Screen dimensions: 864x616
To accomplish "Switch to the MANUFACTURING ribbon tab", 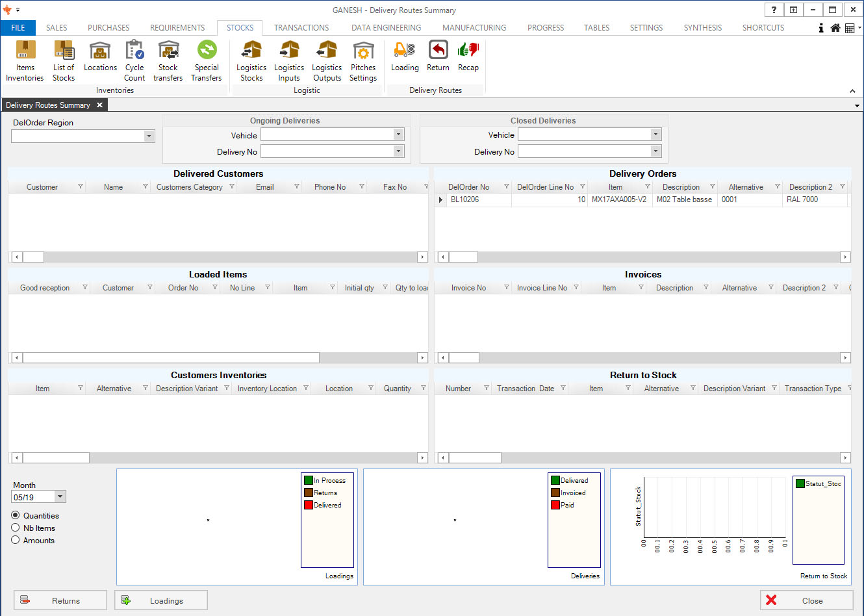I will pyautogui.click(x=474, y=28).
